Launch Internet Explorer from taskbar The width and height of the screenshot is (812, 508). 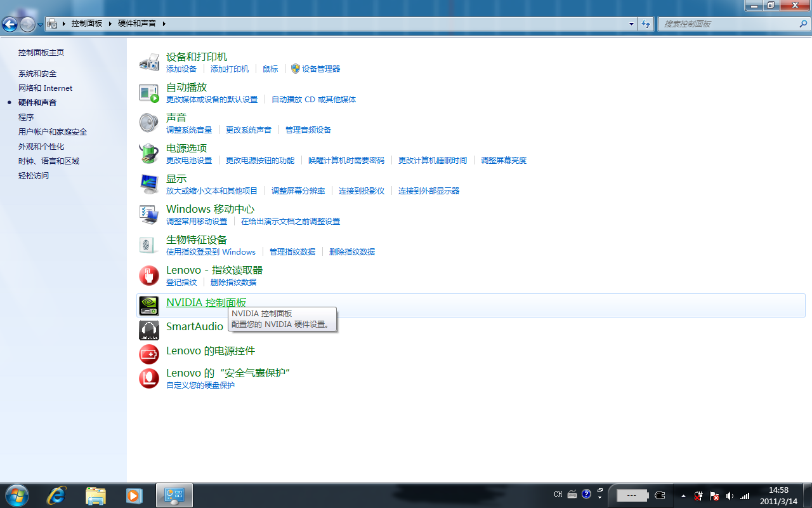(56, 495)
